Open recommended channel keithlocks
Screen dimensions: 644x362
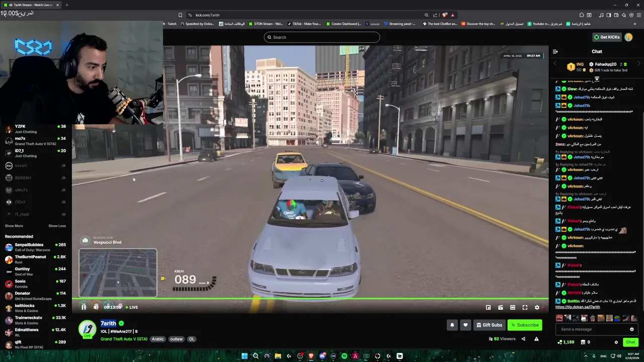[x=35, y=308]
